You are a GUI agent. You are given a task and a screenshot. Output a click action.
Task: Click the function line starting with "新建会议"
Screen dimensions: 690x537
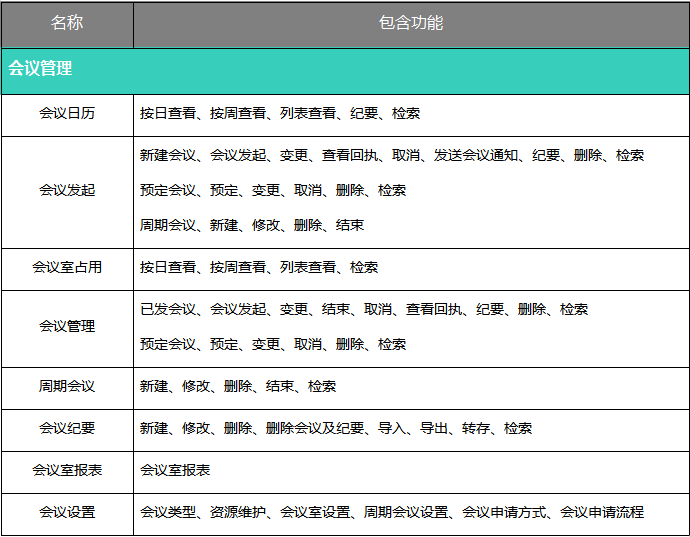(x=392, y=156)
